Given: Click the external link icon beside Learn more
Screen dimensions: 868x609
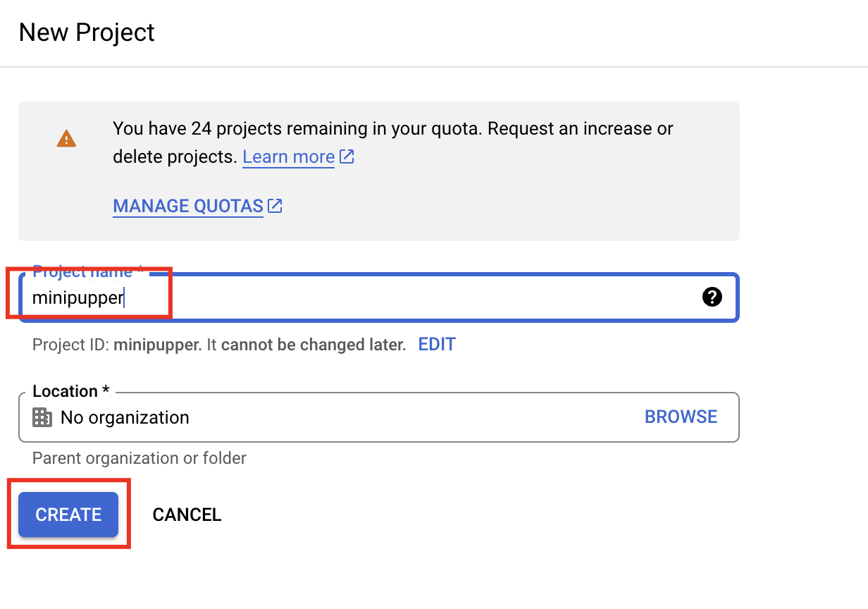Looking at the screenshot, I should [x=347, y=156].
